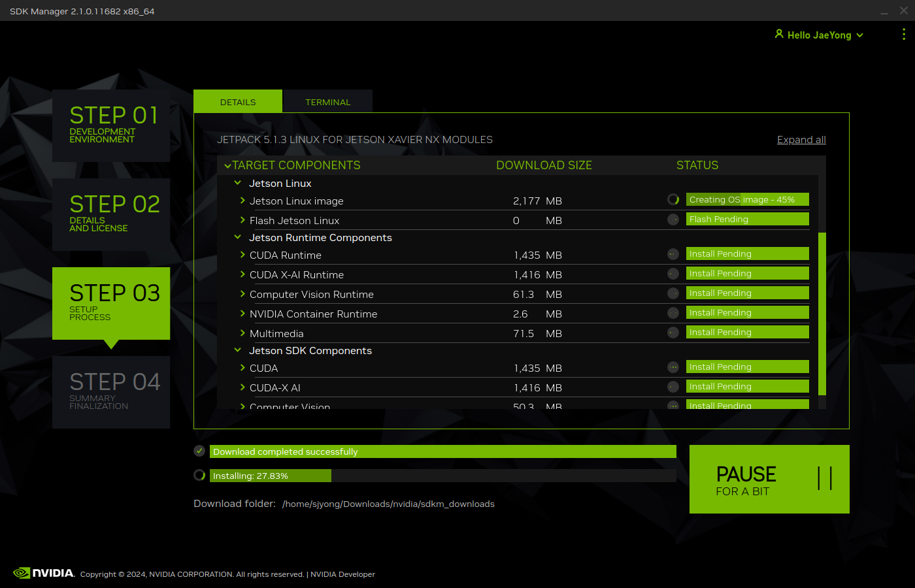
Task: Click the Computer Vision Runtime pending icon
Action: (x=673, y=293)
